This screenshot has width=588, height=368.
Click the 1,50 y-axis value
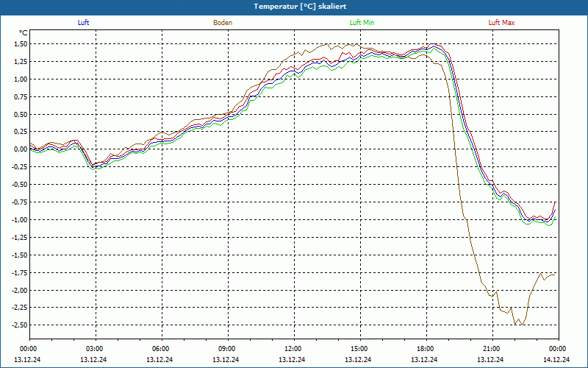(21, 44)
